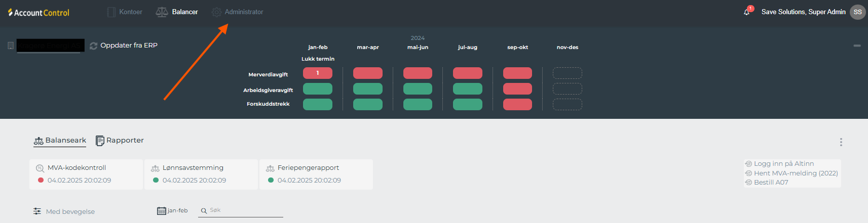868x223 pixels.
Task: Click the search magnifier icon
Action: (x=204, y=211)
